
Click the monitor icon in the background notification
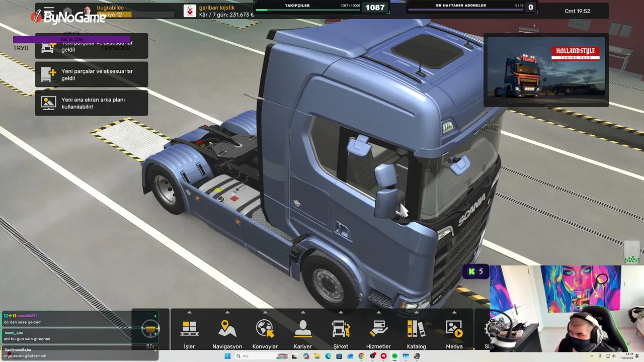(48, 103)
